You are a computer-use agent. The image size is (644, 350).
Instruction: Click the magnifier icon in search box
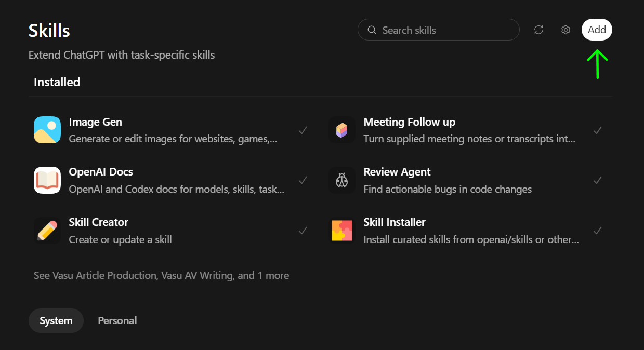[x=372, y=30]
